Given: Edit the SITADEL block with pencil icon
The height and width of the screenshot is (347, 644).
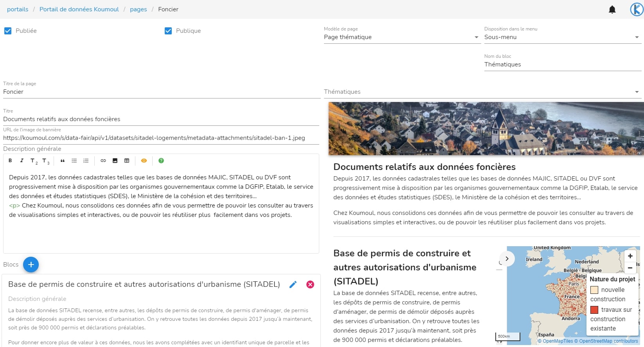Looking at the screenshot, I should pyautogui.click(x=293, y=284).
